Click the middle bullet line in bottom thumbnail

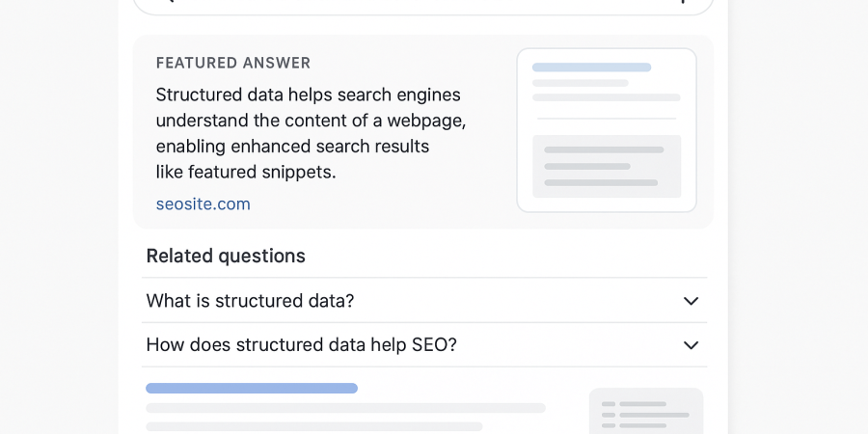click(x=654, y=415)
